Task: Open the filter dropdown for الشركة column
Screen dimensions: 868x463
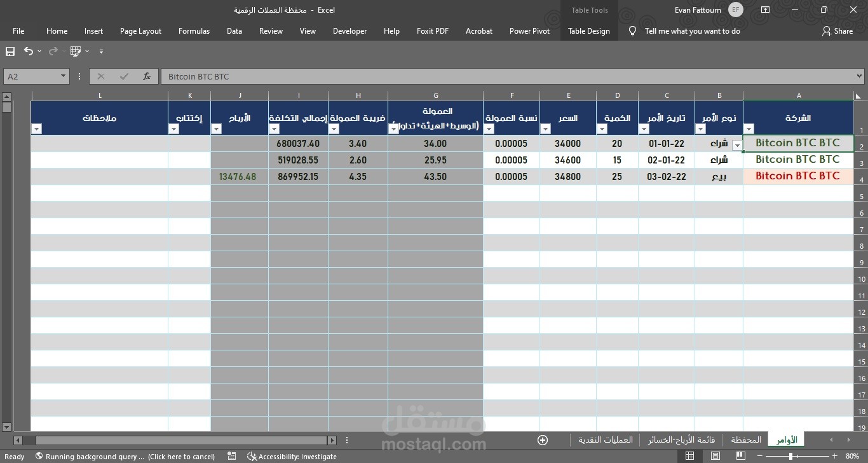Action: 749,129
